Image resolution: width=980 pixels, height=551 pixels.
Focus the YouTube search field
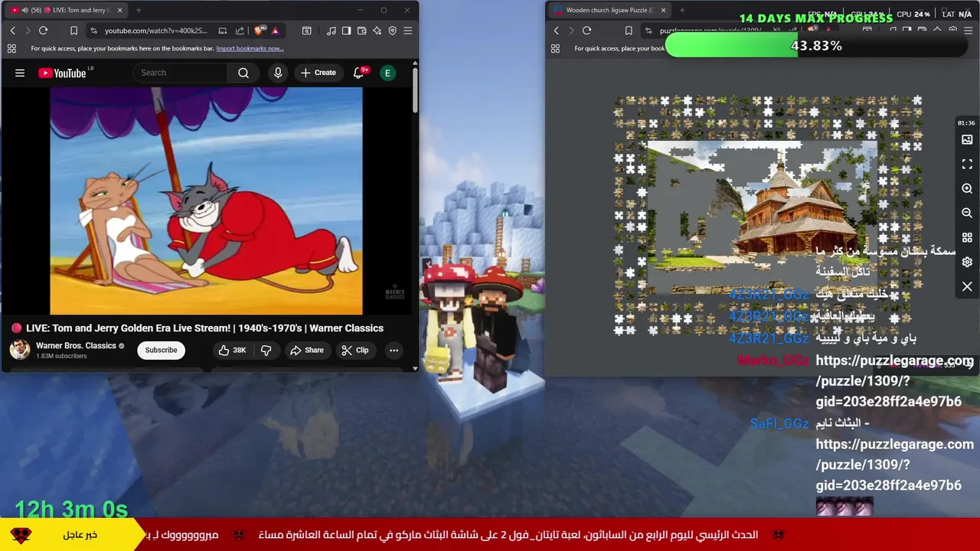tap(180, 73)
